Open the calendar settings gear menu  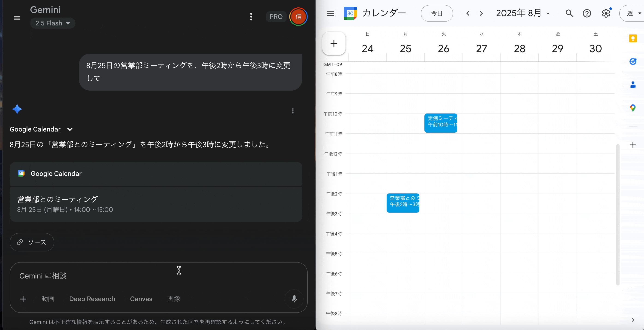click(606, 13)
